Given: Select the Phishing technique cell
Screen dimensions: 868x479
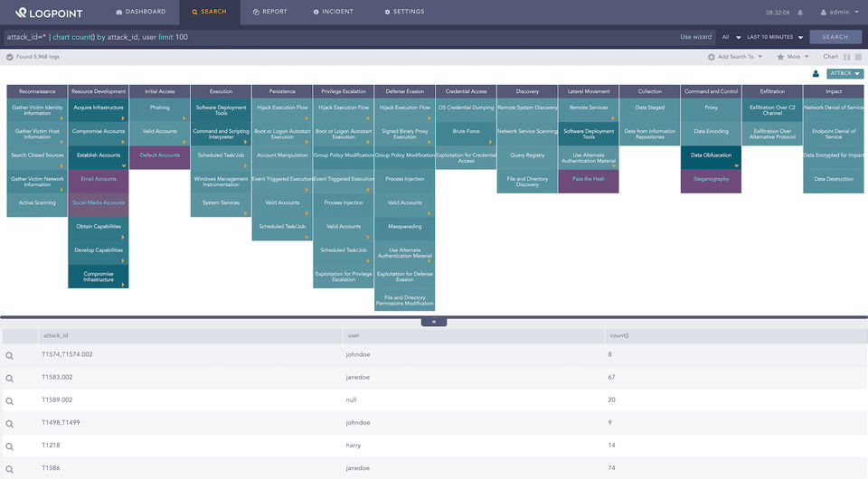Looking at the screenshot, I should point(159,110).
